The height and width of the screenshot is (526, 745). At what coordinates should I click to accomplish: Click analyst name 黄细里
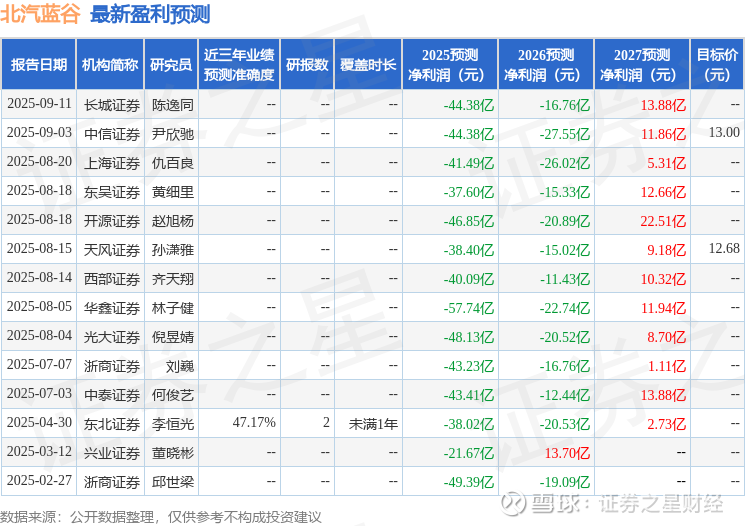(172, 192)
